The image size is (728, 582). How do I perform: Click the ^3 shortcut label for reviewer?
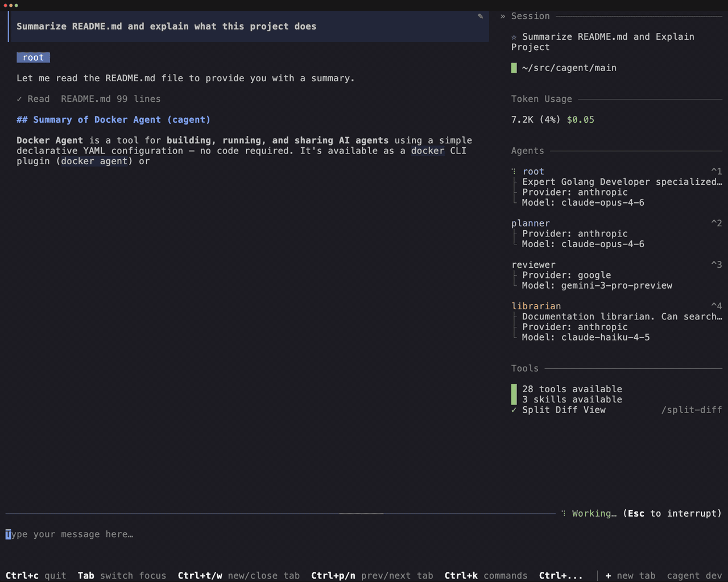(x=716, y=265)
